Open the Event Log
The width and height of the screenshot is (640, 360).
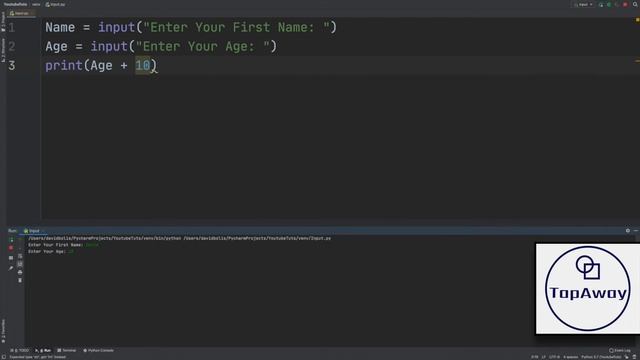pyautogui.click(x=620, y=350)
